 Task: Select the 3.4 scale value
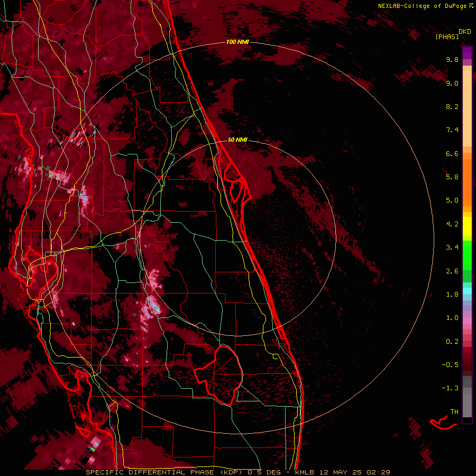click(452, 248)
